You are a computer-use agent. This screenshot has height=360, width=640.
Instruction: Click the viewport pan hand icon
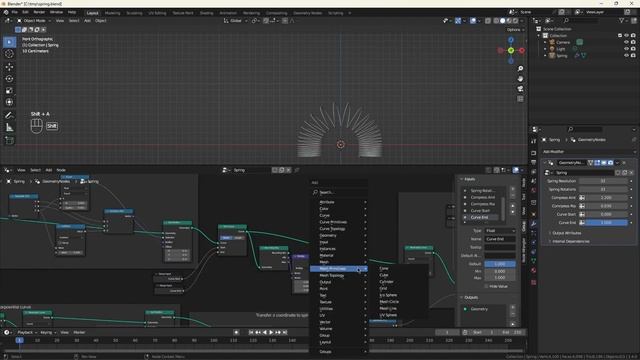520,79
